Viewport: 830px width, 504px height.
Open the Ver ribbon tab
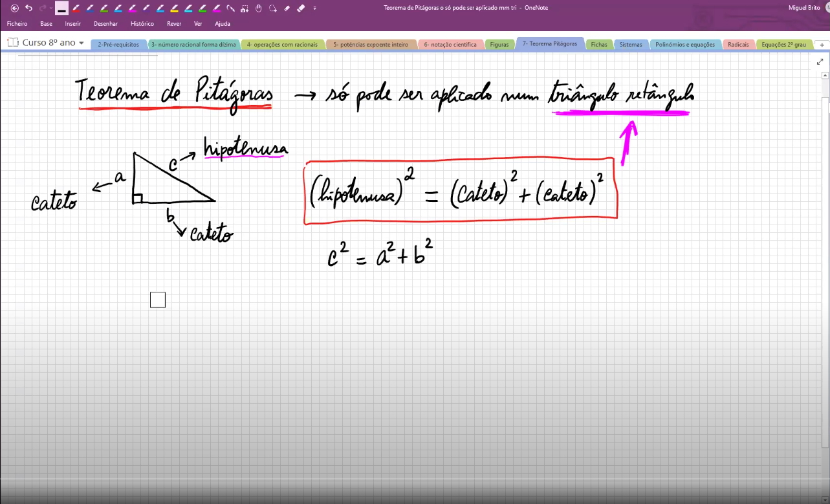coord(198,24)
